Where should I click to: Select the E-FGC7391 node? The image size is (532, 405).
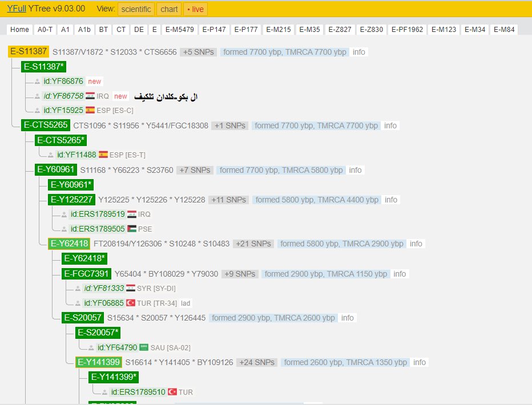(x=86, y=273)
